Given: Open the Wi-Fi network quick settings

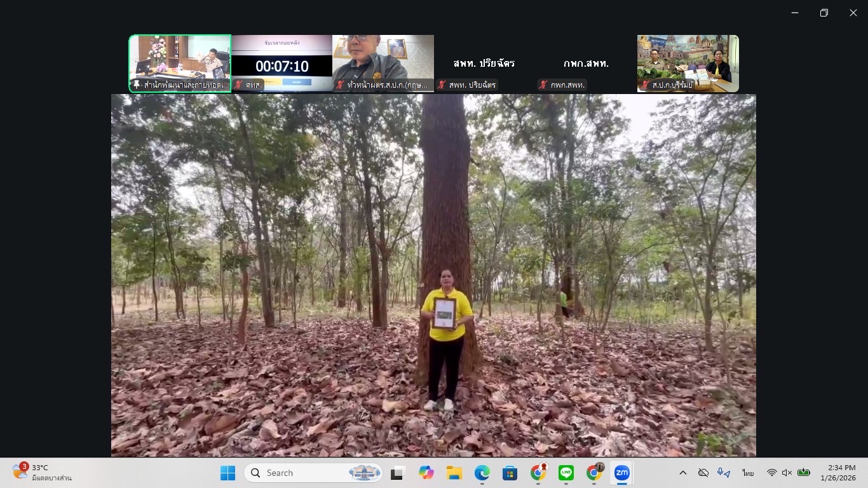Looking at the screenshot, I should 771,473.
